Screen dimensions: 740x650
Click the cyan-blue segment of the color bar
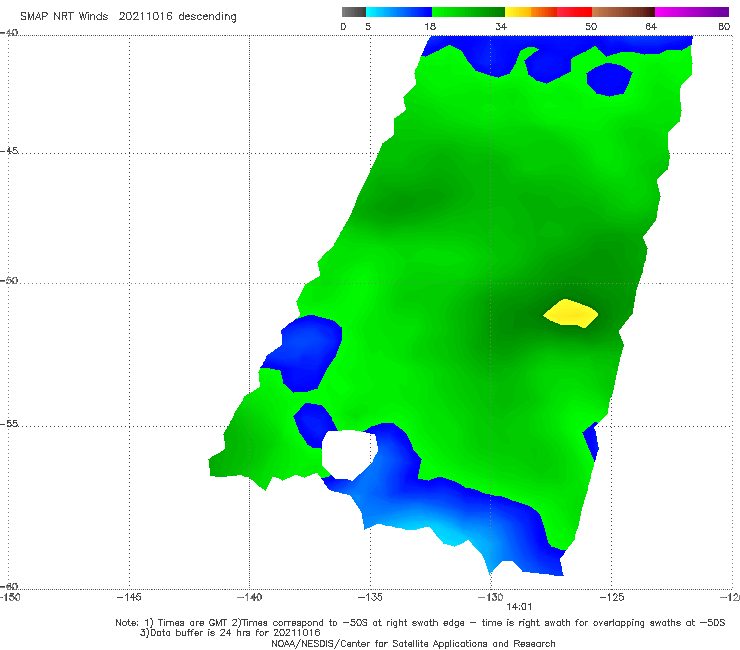[399, 12]
